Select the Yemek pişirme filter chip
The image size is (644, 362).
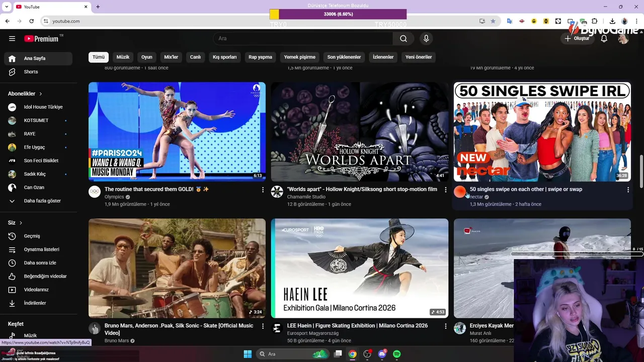pos(299,57)
